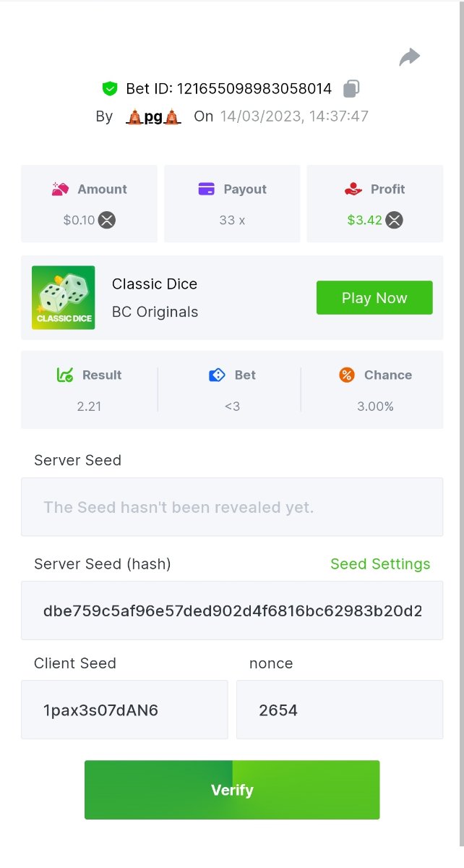464x868 pixels.
Task: Click the nonce field showing 2654
Action: click(339, 710)
